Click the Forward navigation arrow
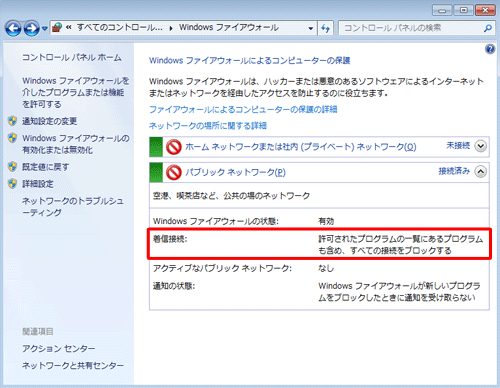Viewport: 500px width, 388px height. (x=31, y=28)
